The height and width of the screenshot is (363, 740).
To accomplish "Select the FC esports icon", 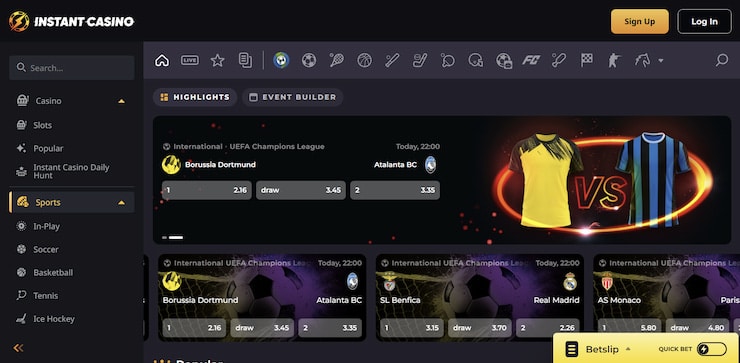I will (531, 60).
